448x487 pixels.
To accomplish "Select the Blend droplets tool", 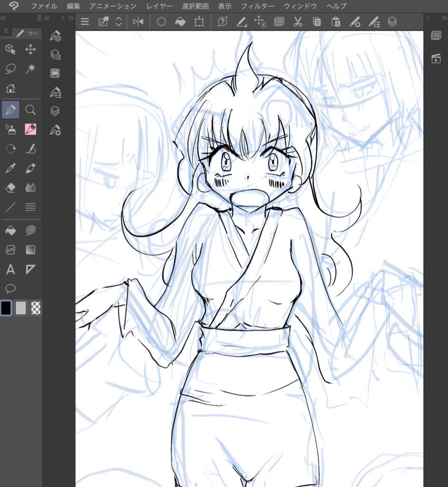I will coord(30,188).
